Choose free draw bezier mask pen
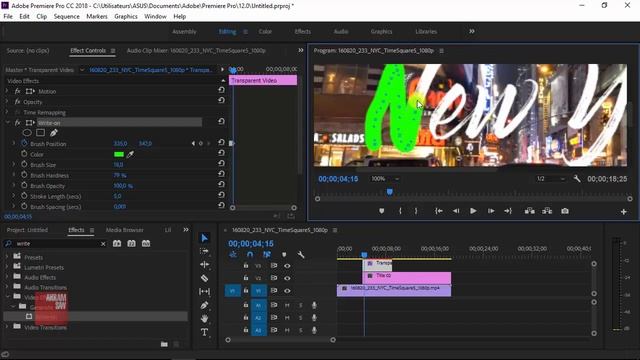 click(x=53, y=133)
